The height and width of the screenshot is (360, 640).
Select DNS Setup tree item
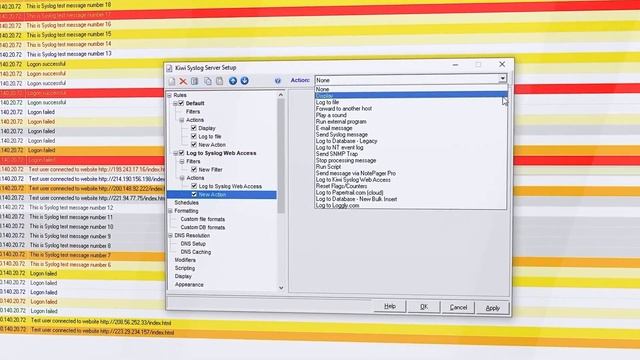(193, 244)
